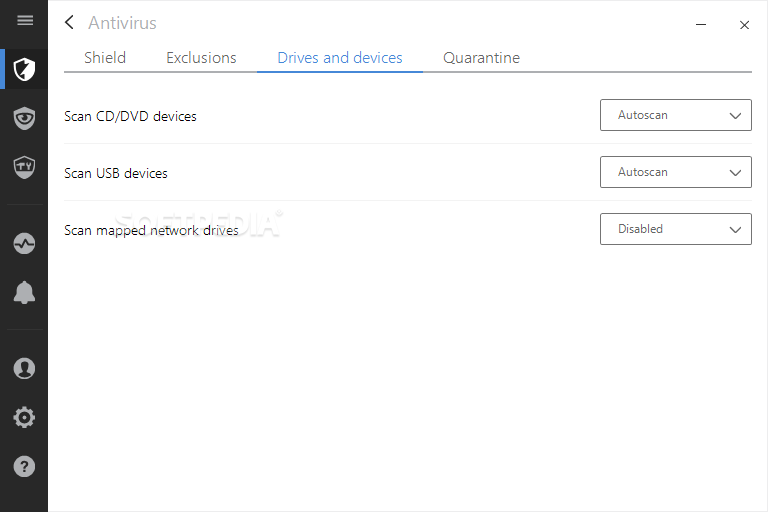Expand the Scan USB devices dropdown
This screenshot has height=512, width=768.
coord(675,172)
